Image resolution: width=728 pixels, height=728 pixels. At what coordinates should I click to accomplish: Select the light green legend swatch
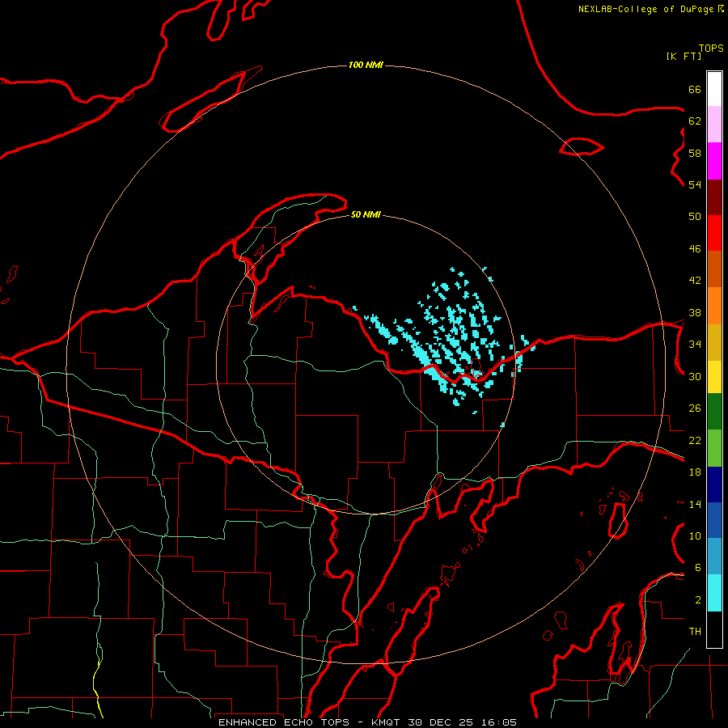pyautogui.click(x=714, y=448)
